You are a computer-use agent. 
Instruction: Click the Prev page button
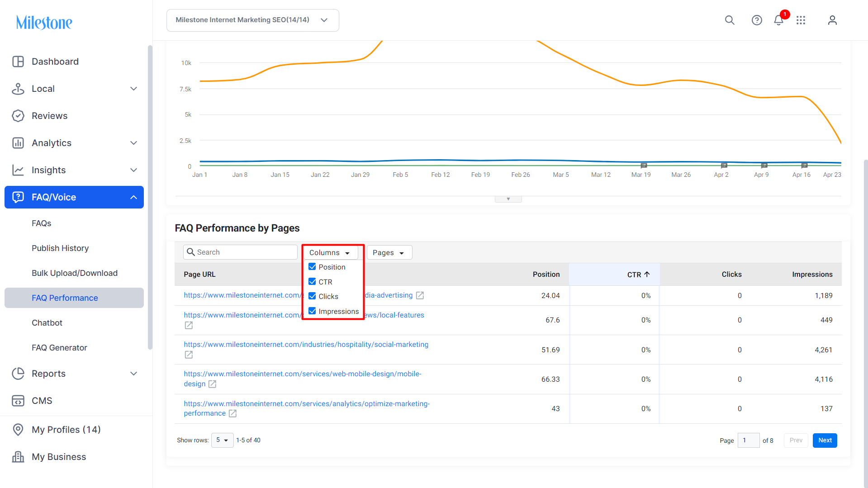tap(796, 441)
